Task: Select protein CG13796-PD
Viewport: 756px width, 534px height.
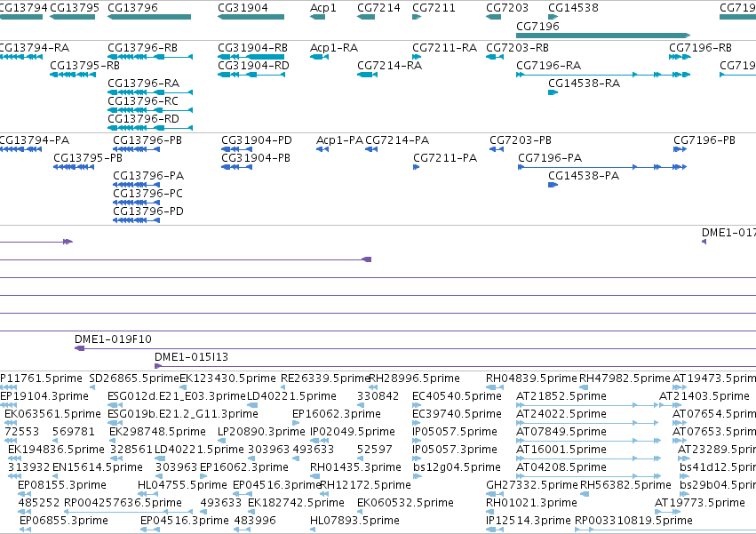Action: pyautogui.click(x=137, y=221)
